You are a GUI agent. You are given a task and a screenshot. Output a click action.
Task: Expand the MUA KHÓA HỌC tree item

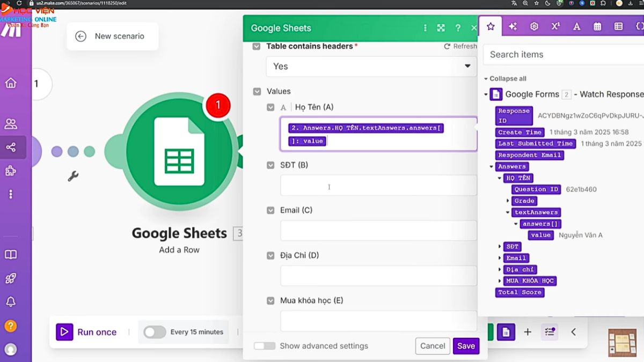(500, 281)
